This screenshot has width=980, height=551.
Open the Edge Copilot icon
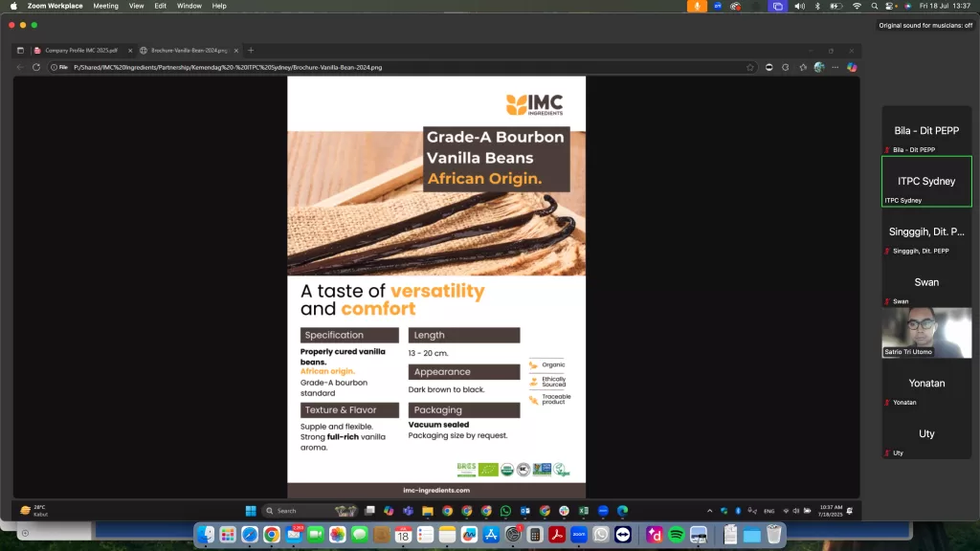(851, 67)
